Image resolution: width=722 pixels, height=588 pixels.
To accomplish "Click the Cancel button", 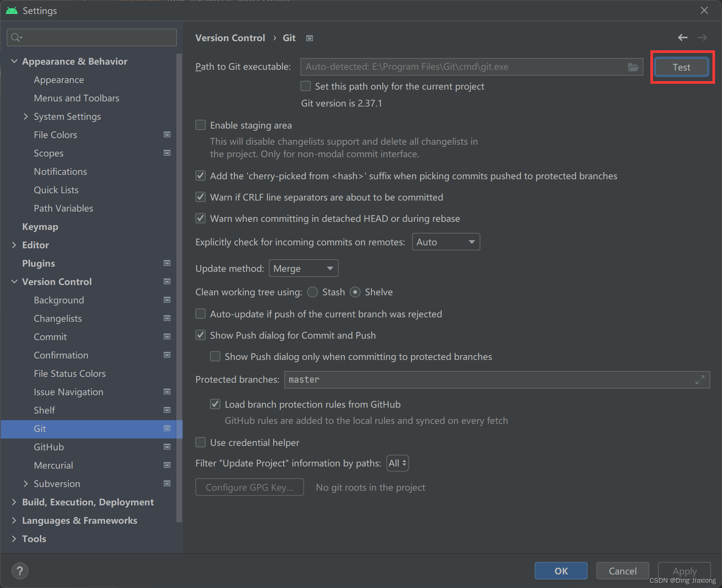I will coord(622,571).
